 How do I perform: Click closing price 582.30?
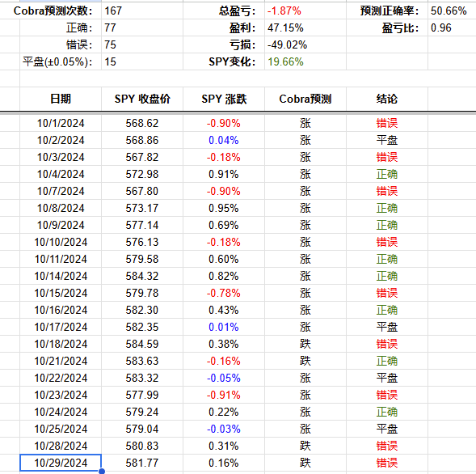(x=142, y=311)
